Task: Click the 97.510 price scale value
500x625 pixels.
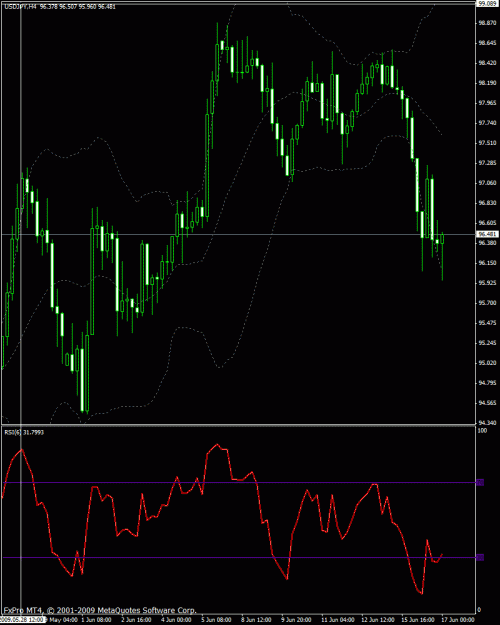Action: coord(487,143)
